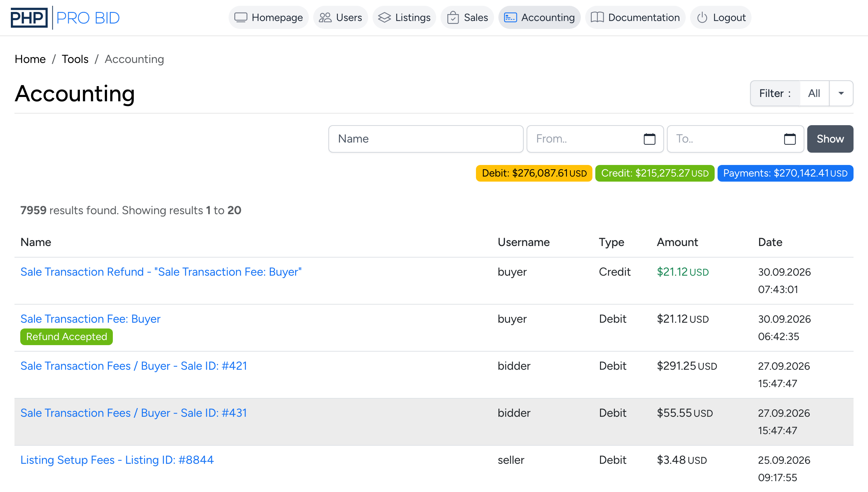Click the All filter value

(x=814, y=93)
